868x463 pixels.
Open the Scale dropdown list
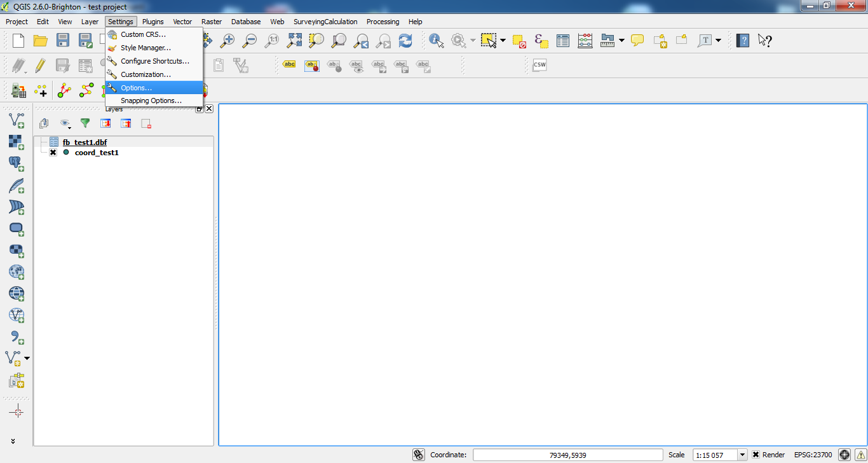point(742,455)
